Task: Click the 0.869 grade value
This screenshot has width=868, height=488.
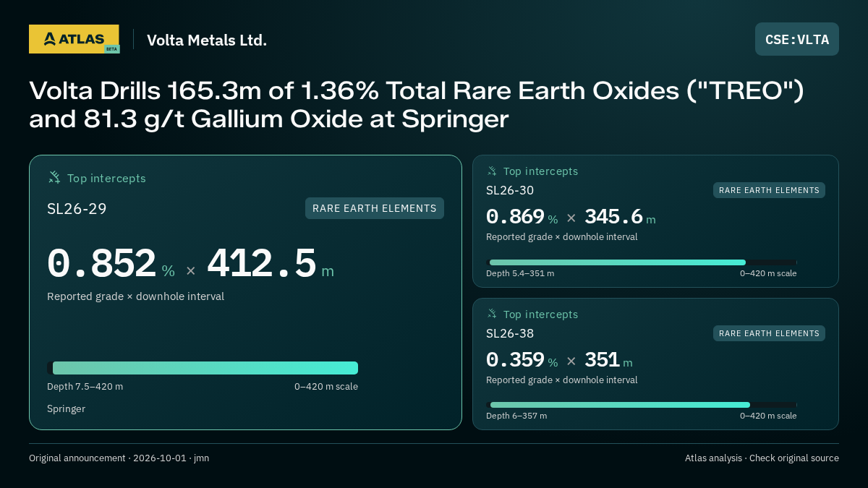Action: point(515,217)
